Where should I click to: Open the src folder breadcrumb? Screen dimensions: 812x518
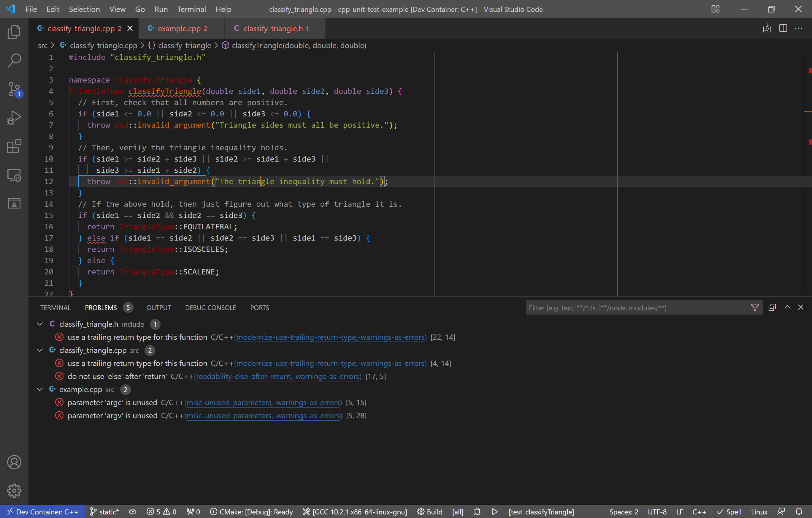click(x=42, y=45)
